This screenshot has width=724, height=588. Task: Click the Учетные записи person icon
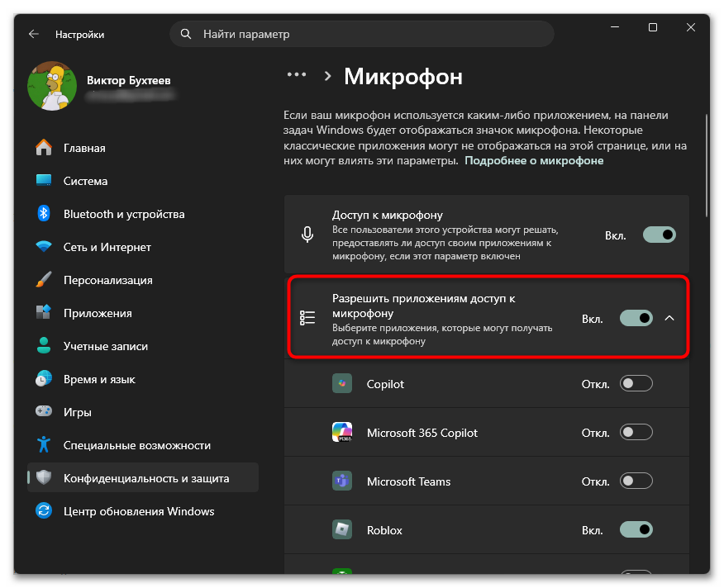tap(44, 346)
